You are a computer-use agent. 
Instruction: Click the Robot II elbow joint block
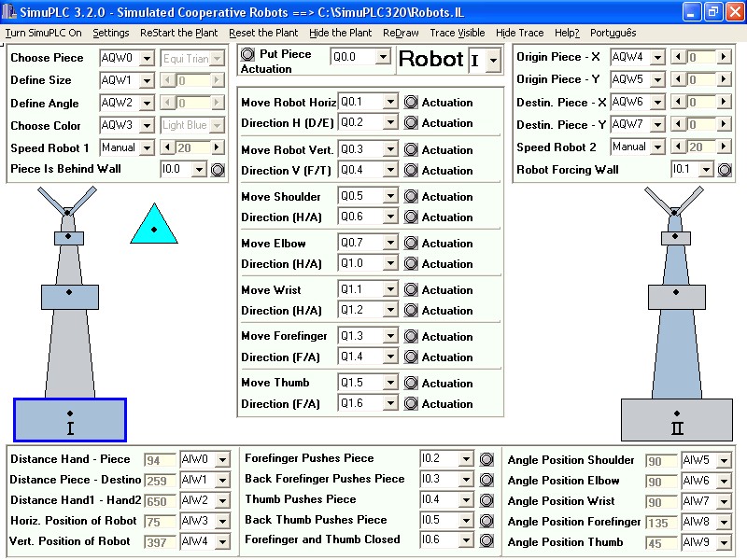click(677, 297)
